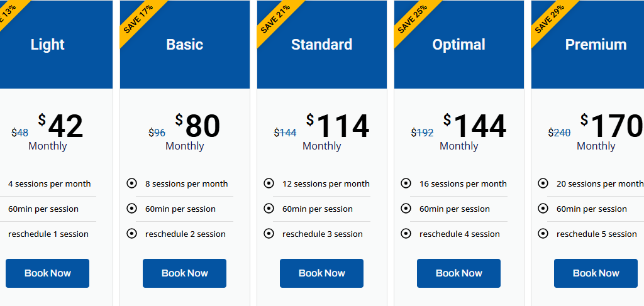Viewport: 644px width, 306px height.
Task: Click the bullet icon beside 8 sessions per month
Action: [131, 183]
